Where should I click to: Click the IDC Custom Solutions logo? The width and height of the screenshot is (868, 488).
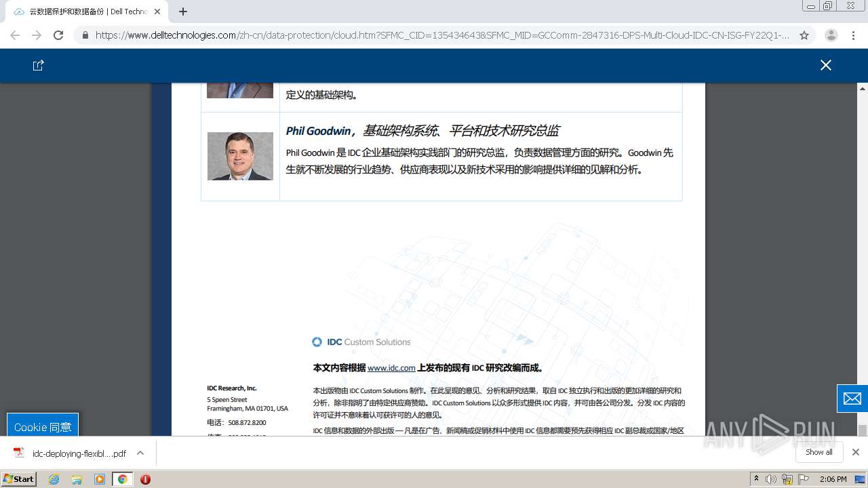point(361,342)
